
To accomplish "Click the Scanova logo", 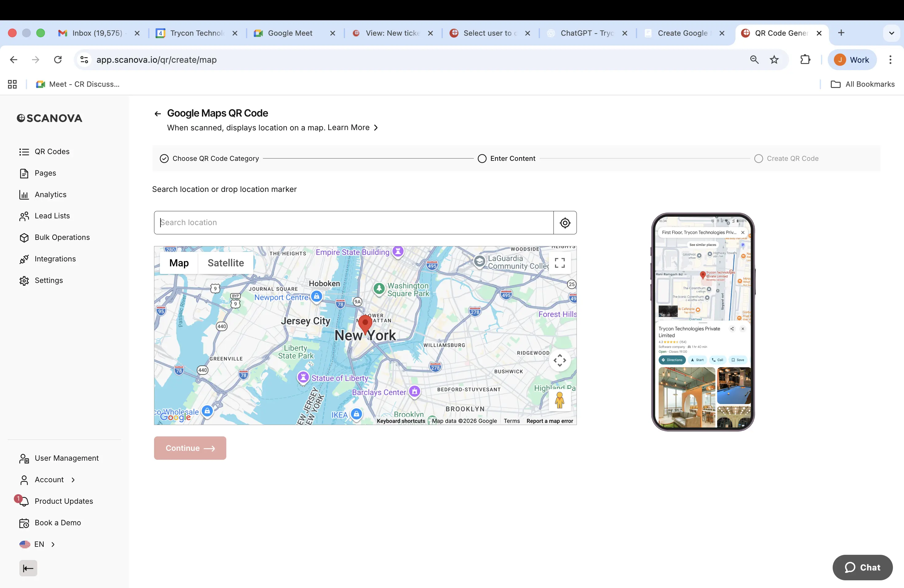I will tap(50, 118).
